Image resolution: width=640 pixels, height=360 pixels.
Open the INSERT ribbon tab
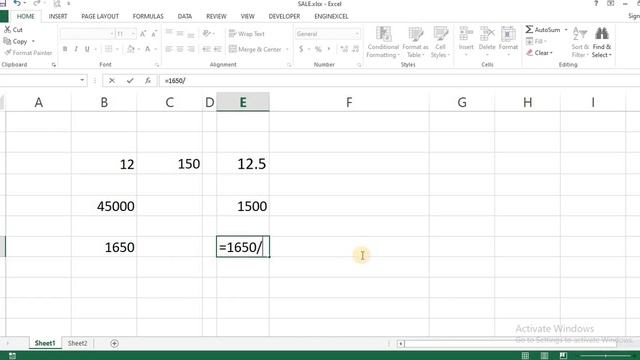(x=58, y=16)
